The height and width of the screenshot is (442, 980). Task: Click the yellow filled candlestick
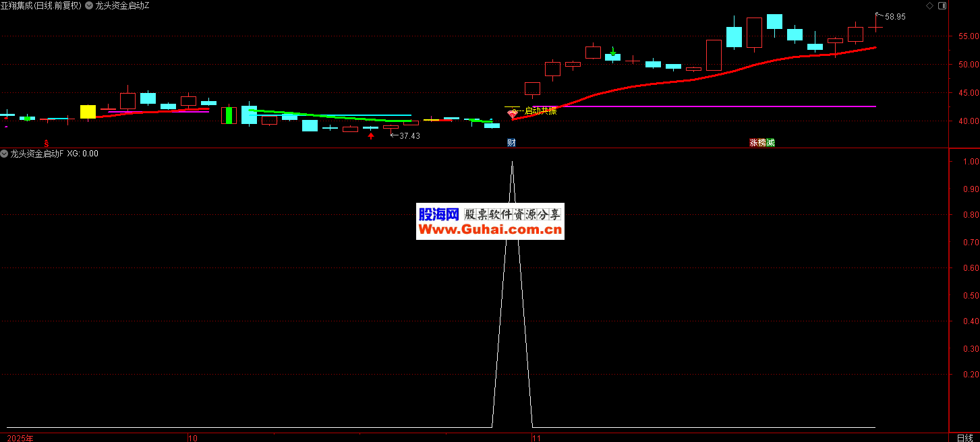[88, 112]
